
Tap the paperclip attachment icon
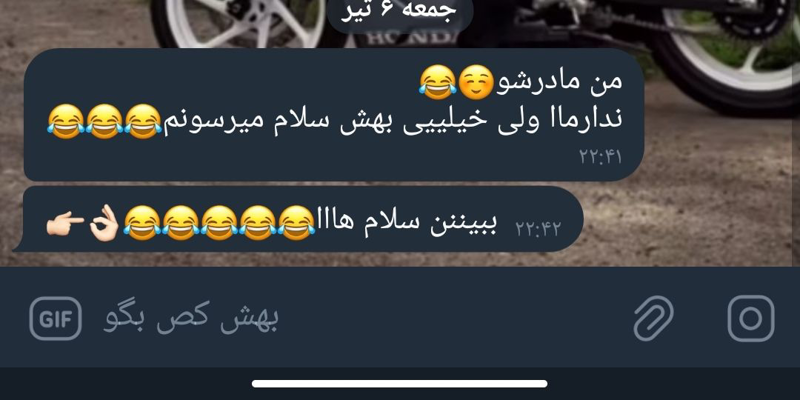point(654,318)
